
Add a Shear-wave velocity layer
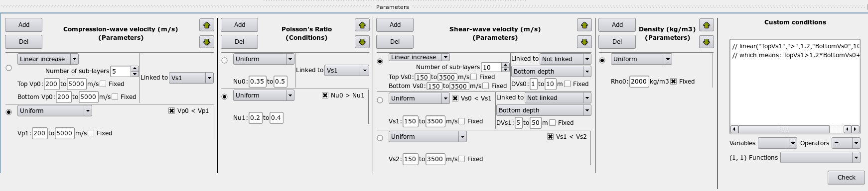pos(395,25)
